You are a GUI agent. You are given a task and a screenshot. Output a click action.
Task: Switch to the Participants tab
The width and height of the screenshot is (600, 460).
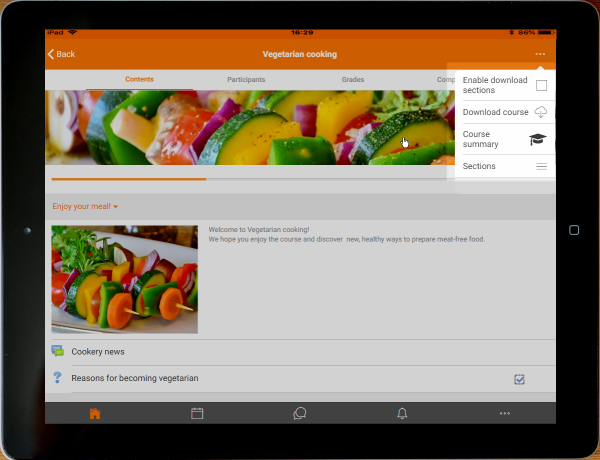click(246, 79)
